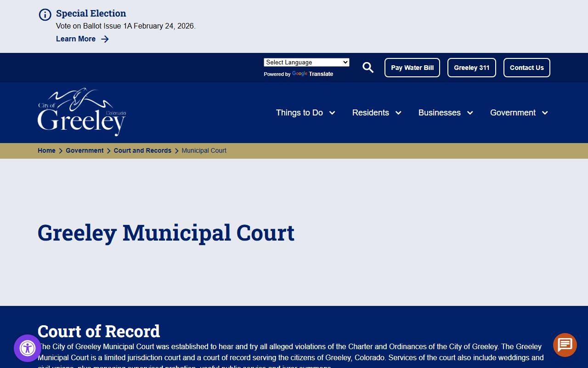Expand the Businesses menu chevron

coord(470,113)
